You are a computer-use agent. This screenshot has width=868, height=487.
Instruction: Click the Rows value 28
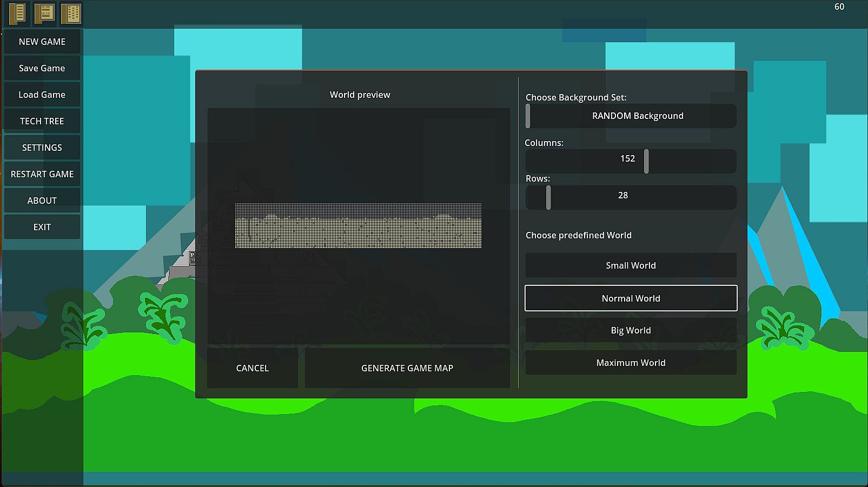pyautogui.click(x=623, y=195)
